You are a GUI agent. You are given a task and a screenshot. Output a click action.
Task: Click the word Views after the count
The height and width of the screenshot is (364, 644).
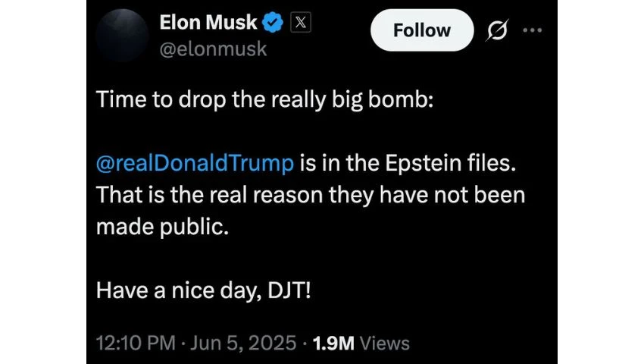tap(384, 343)
